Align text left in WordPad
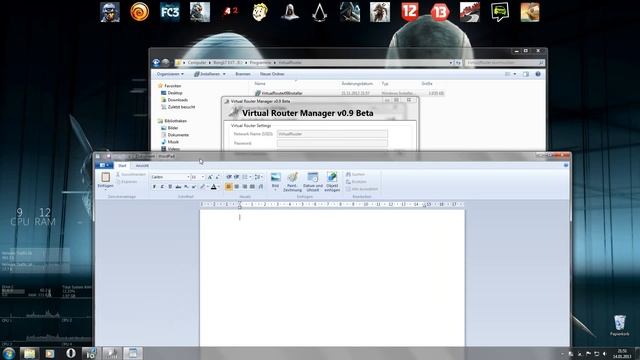This screenshot has width=640, height=360. click(x=229, y=187)
